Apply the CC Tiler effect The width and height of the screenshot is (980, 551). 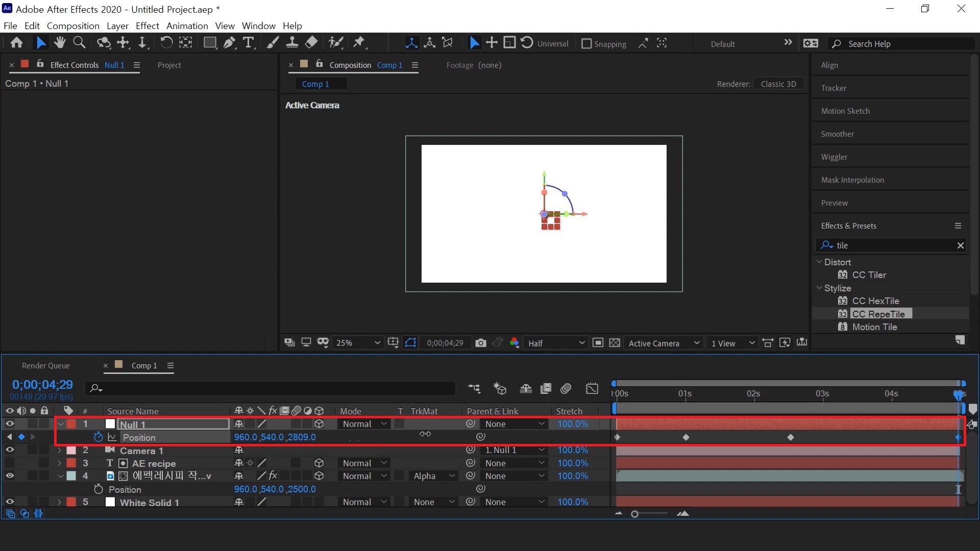[869, 275]
